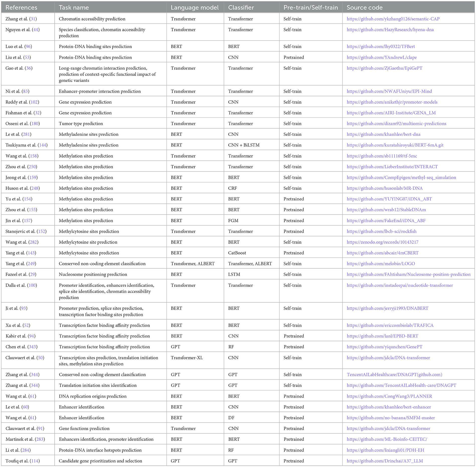Click citation 102 for Reddy et al.
476x467 pixels.
(x=34, y=102)
